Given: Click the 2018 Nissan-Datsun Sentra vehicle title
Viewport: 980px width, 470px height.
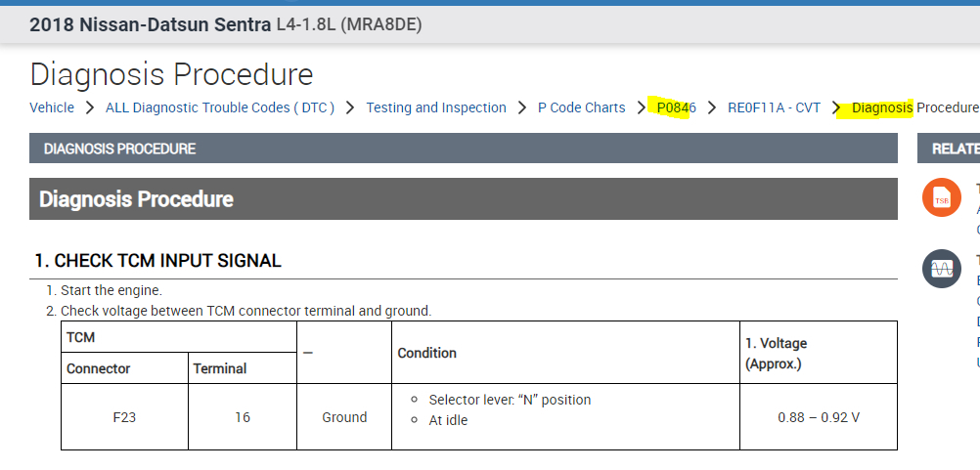Looking at the screenshot, I should click(x=226, y=24).
